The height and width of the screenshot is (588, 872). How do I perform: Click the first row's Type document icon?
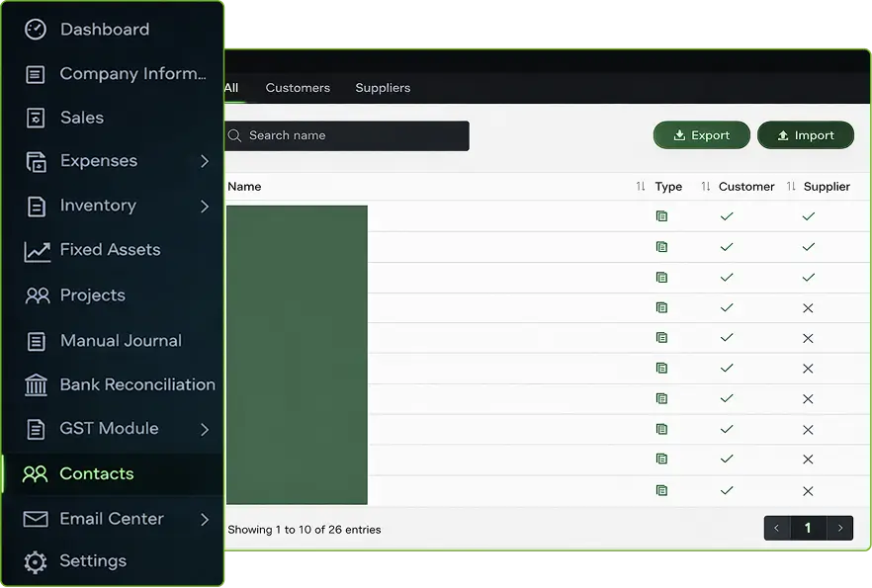coord(661,216)
